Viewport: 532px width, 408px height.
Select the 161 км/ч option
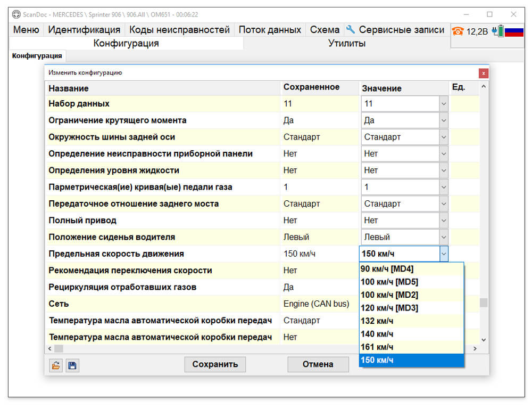[x=412, y=347]
